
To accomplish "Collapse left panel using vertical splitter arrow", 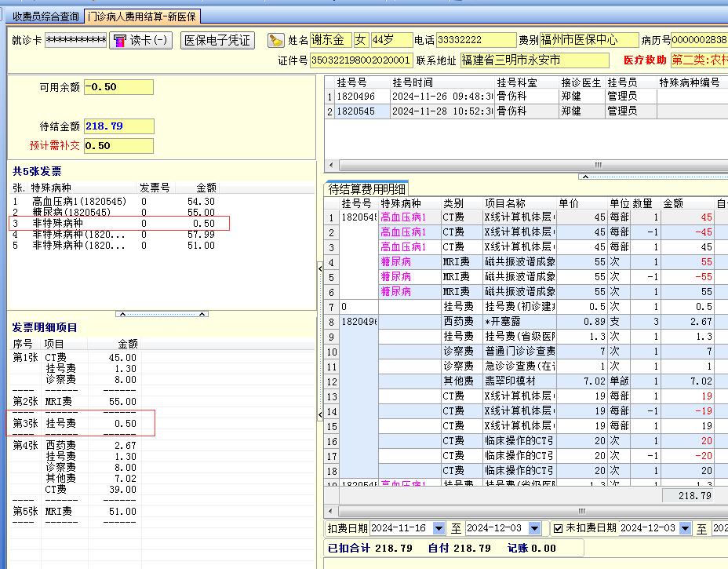I will pyautogui.click(x=319, y=268).
